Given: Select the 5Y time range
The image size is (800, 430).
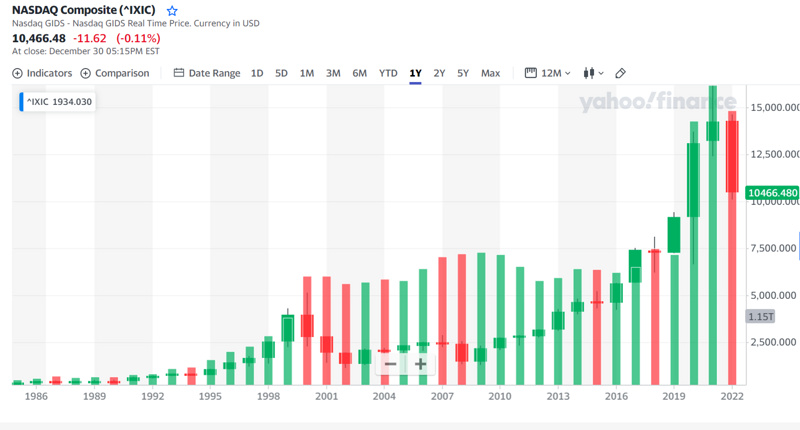Looking at the screenshot, I should [463, 73].
